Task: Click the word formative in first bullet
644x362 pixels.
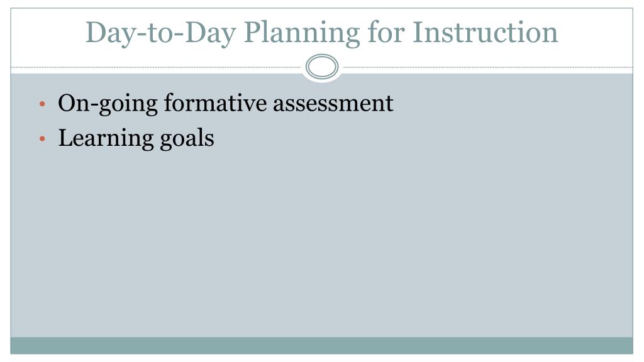Action: click(x=214, y=102)
